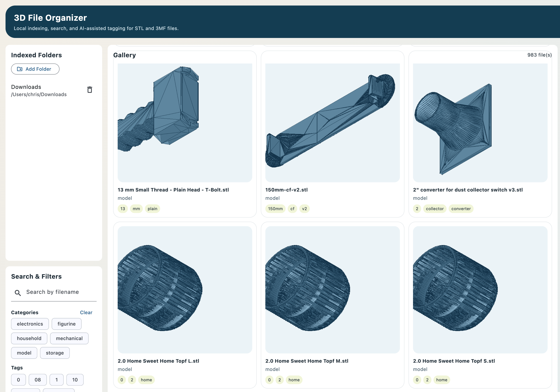Select the model category filter
This screenshot has height=392, width=560.
click(24, 353)
